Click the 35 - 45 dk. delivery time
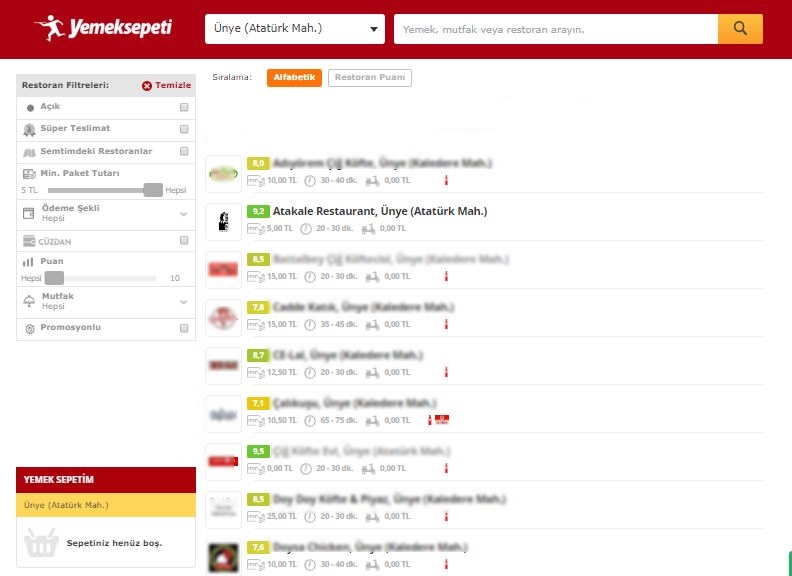 click(x=338, y=324)
